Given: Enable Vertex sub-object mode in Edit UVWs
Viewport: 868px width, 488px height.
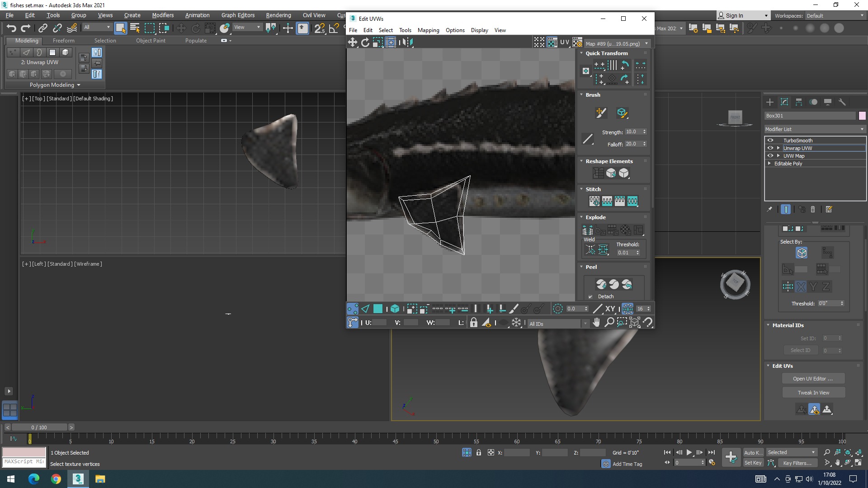Looking at the screenshot, I should (353, 309).
